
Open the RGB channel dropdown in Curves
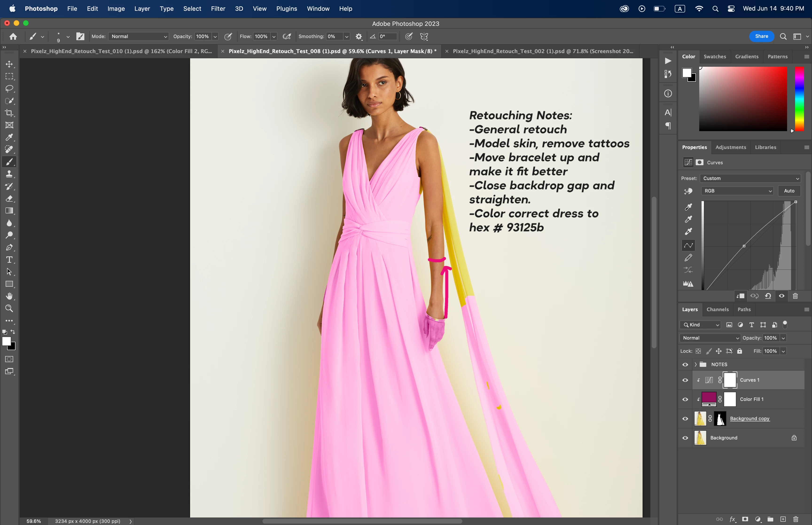click(737, 191)
